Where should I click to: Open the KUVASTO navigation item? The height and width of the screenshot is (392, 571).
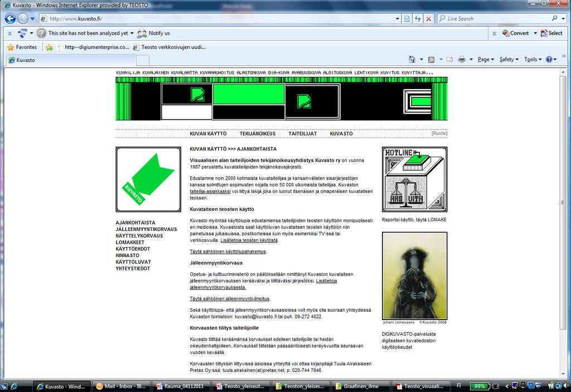tap(341, 134)
